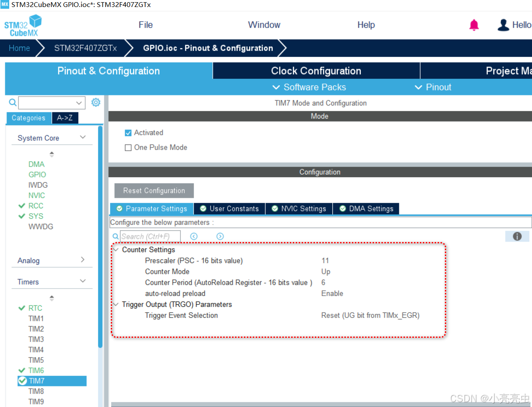Select TIM5 in the Timers list

(36, 360)
